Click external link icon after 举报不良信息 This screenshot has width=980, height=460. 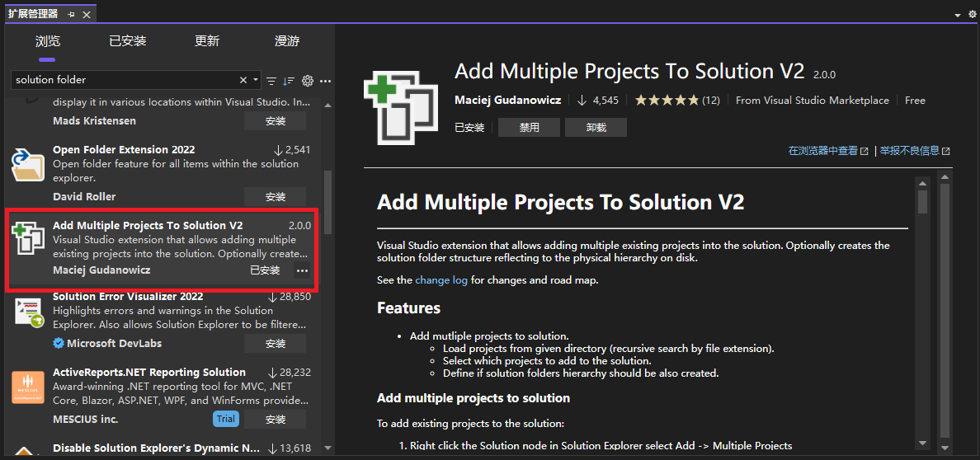(x=946, y=151)
